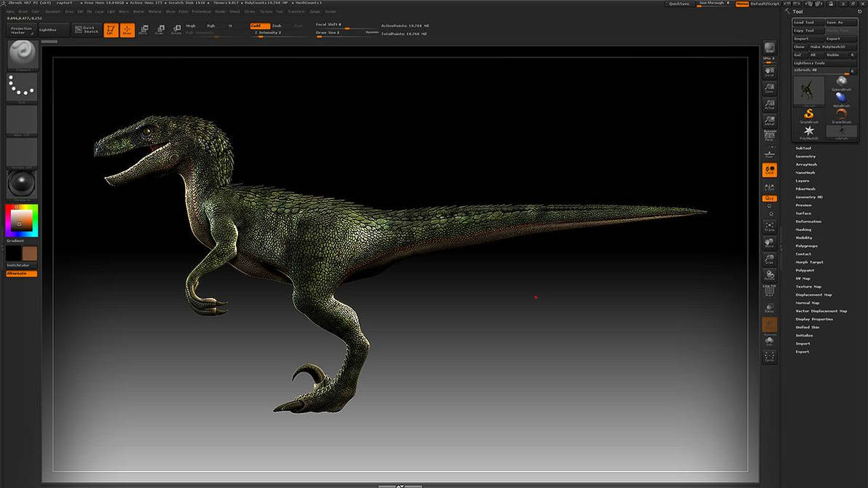
Task: Toggle Edit mode in the top toolbar
Action: (111, 29)
